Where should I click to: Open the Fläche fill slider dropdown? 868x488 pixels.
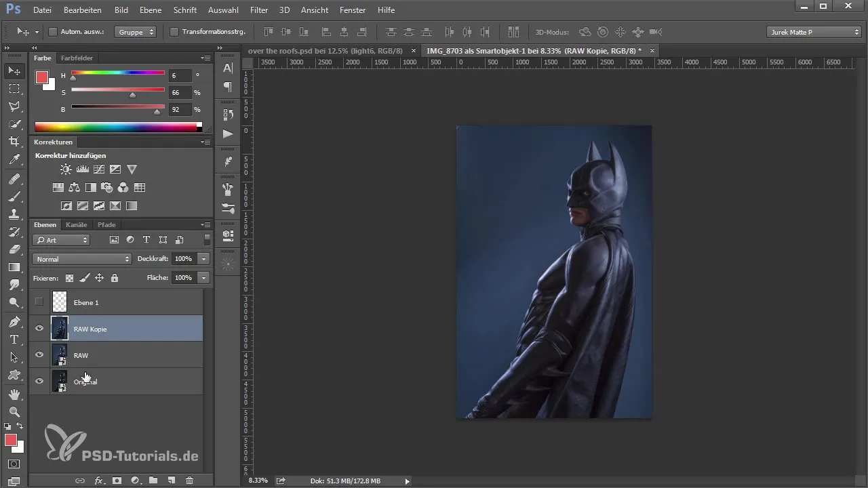coord(203,278)
